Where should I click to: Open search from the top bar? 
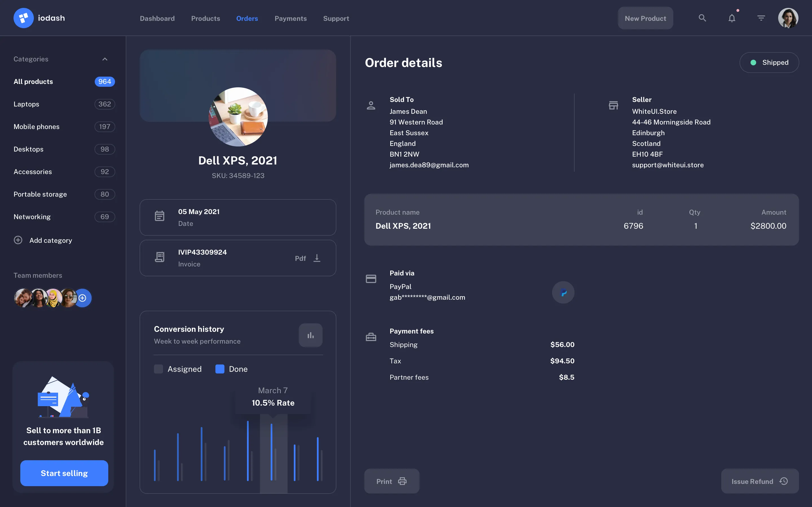pos(702,18)
